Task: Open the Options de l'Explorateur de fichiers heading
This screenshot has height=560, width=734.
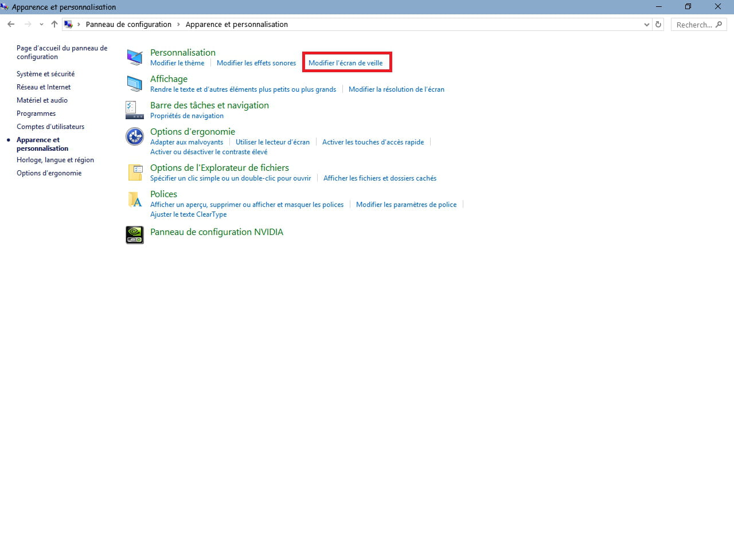Action: [x=220, y=167]
